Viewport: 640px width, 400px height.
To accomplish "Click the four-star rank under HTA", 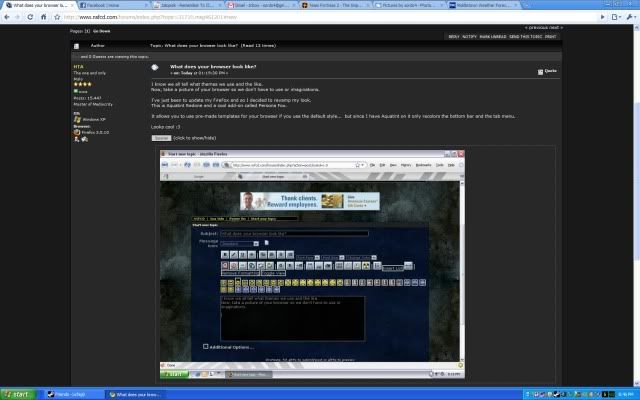I will (x=82, y=84).
